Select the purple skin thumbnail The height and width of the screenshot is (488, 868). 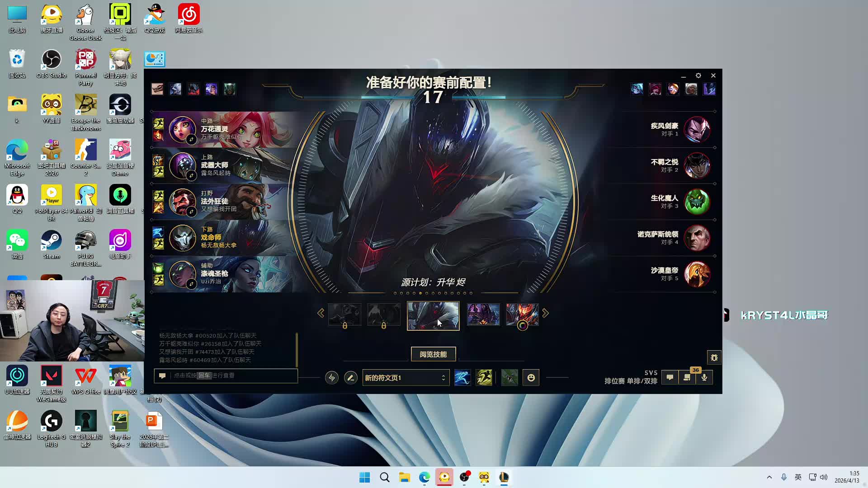tap(483, 314)
